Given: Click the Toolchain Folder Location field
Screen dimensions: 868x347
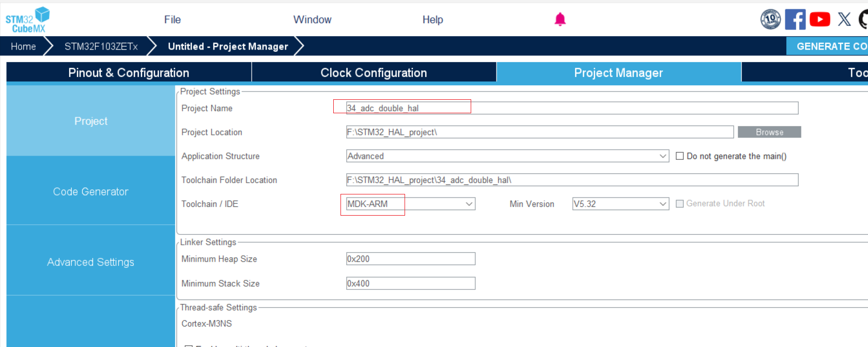Looking at the screenshot, I should coord(572,180).
